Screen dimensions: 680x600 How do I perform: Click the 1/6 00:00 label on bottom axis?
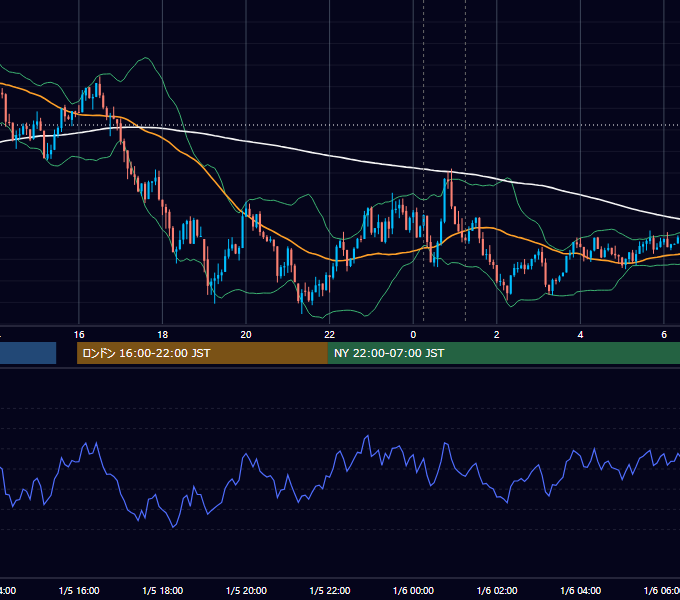pos(413,590)
